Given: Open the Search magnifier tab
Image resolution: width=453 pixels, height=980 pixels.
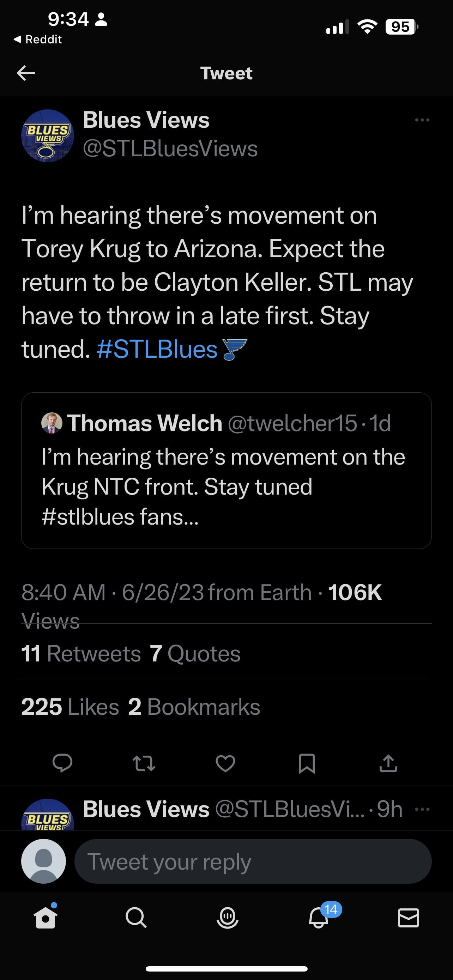Looking at the screenshot, I should [x=136, y=918].
